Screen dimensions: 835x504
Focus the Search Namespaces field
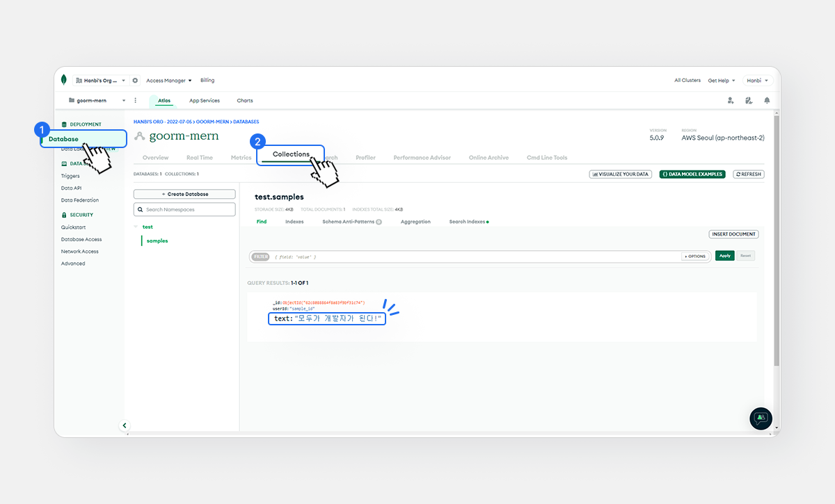pos(184,209)
